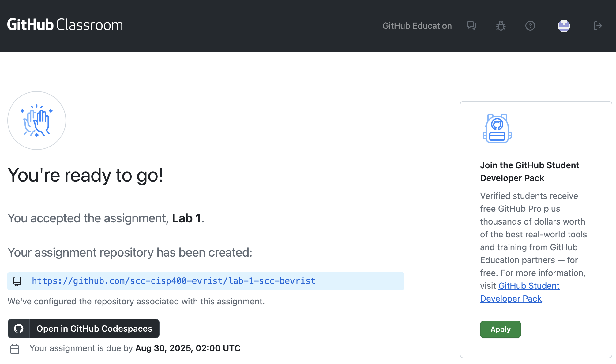The width and height of the screenshot is (616, 364).
Task: Click the Aug 30, 2025 due date text
Action: 188,348
